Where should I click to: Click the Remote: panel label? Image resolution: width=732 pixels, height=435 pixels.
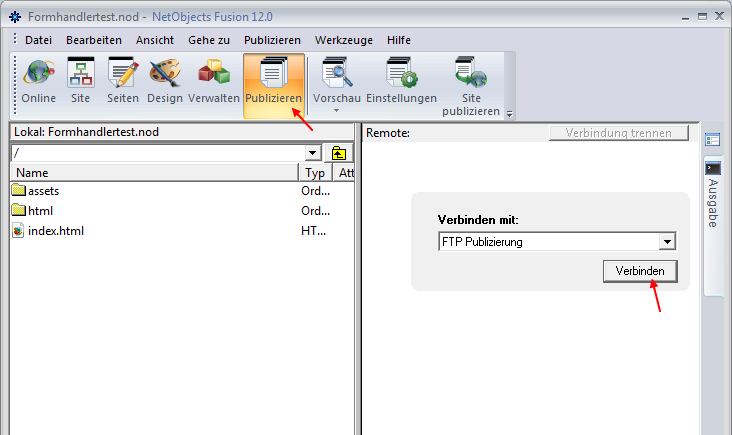[x=387, y=133]
